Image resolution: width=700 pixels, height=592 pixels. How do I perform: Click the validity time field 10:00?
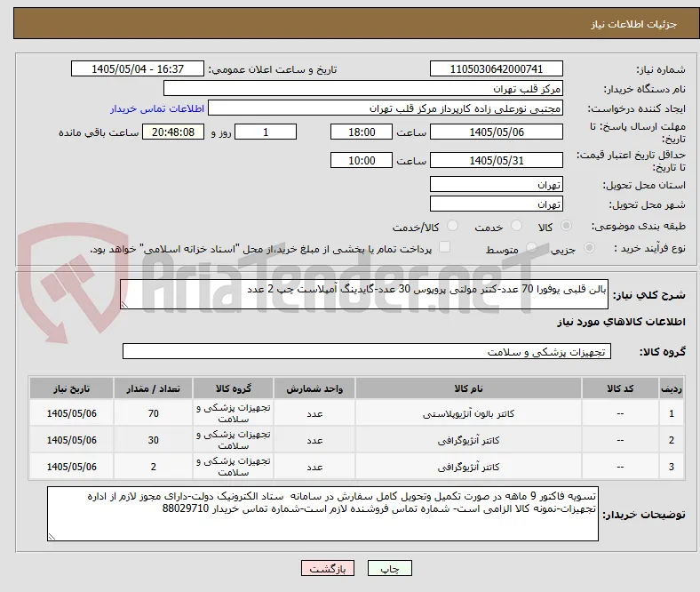(x=362, y=160)
